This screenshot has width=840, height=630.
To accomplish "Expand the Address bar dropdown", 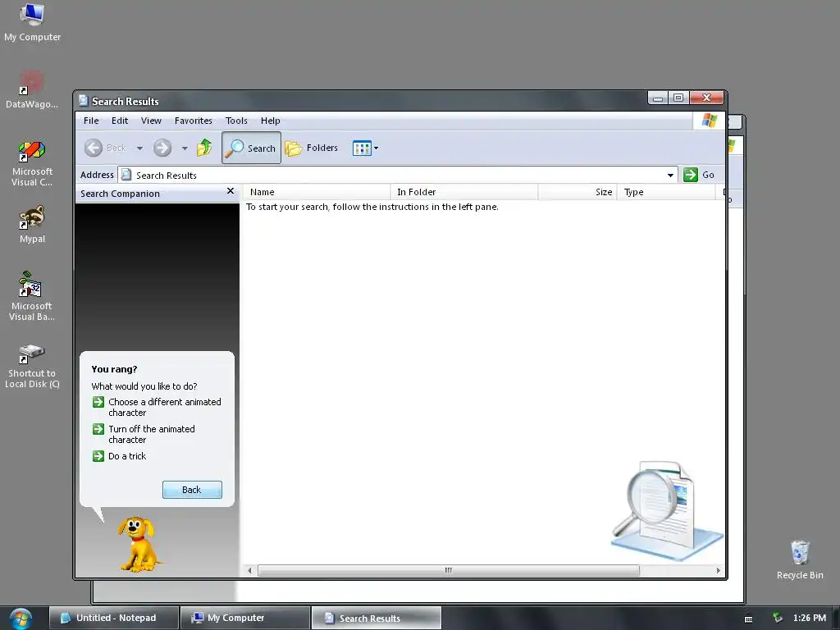I will click(x=670, y=176).
